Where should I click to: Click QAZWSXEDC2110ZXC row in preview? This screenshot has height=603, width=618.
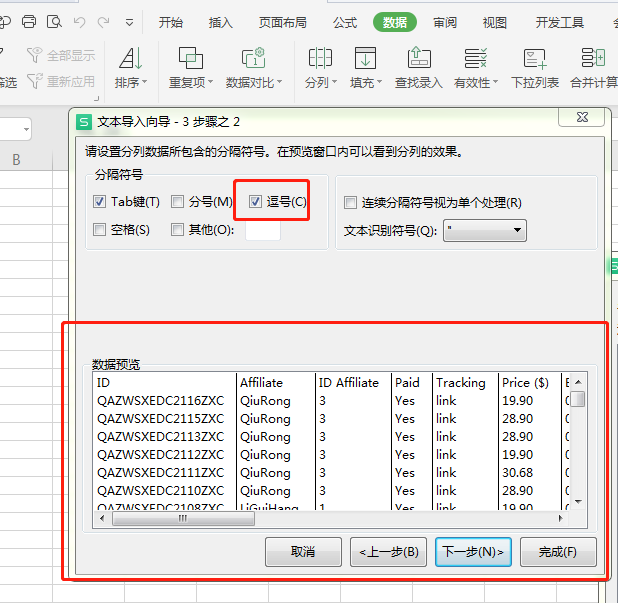click(x=160, y=491)
